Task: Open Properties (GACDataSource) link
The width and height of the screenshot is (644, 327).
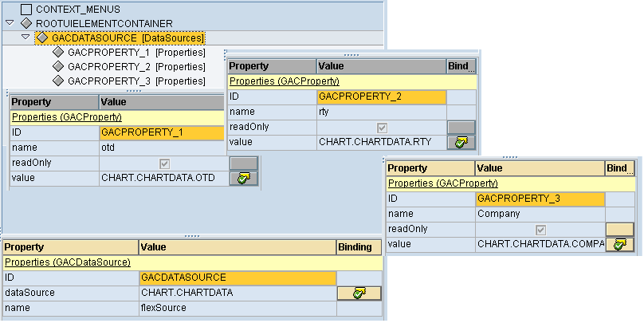Action: point(68,262)
